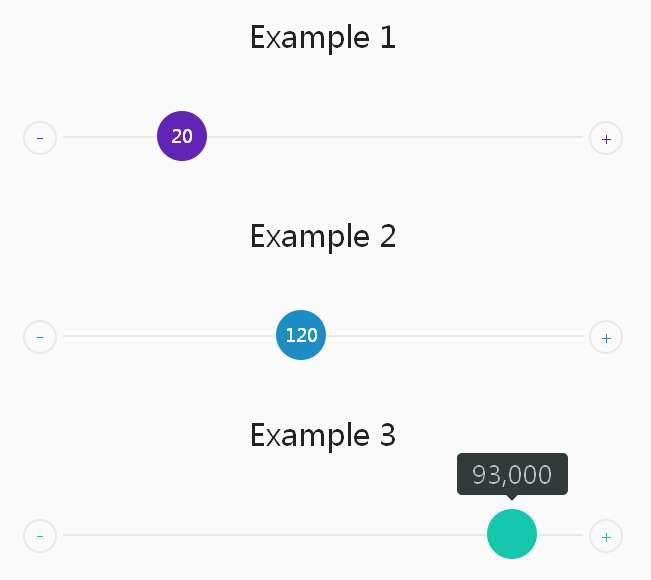Click Example 3 track right of teal handle
The height and width of the screenshot is (580, 651).
(560, 535)
